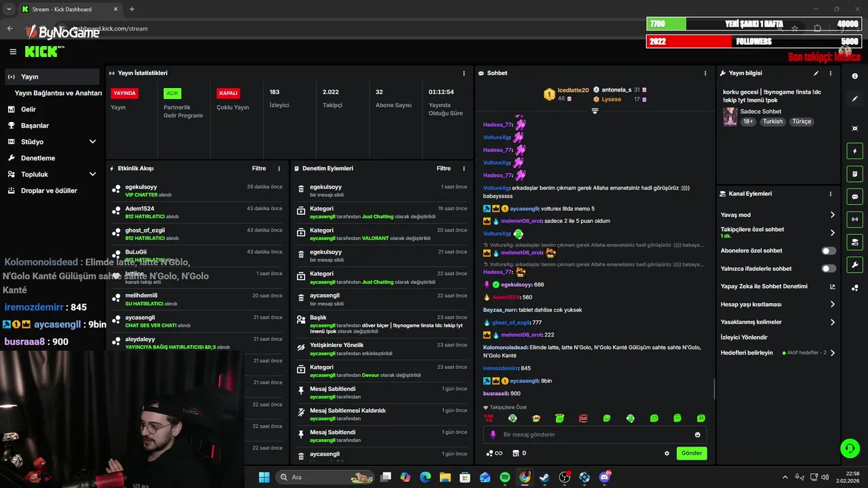
Task: Click the 18+ tag chip
Action: tap(748, 121)
